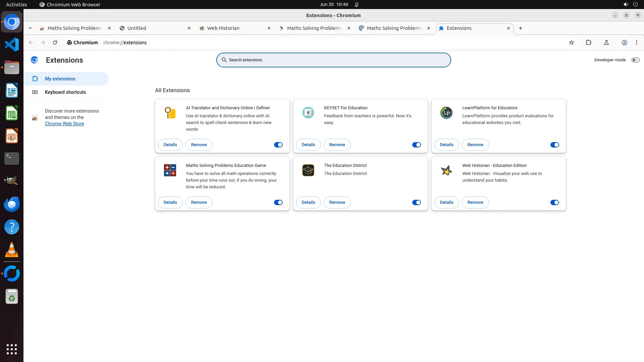Screen dimensions: 644x362
Task: Launch Visual Studio Code from dock
Action: 12,45
